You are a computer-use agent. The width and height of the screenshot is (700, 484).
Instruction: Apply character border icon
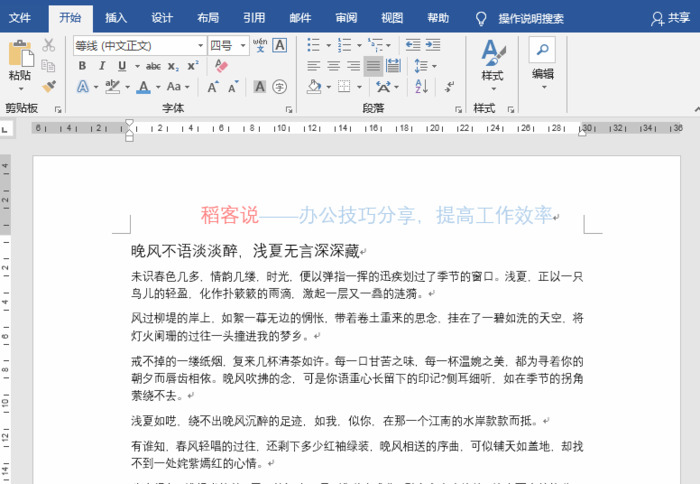pyautogui.click(x=279, y=45)
